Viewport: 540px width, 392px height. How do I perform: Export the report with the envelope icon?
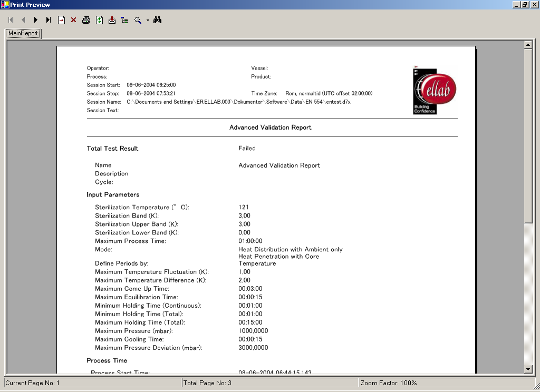click(x=112, y=20)
